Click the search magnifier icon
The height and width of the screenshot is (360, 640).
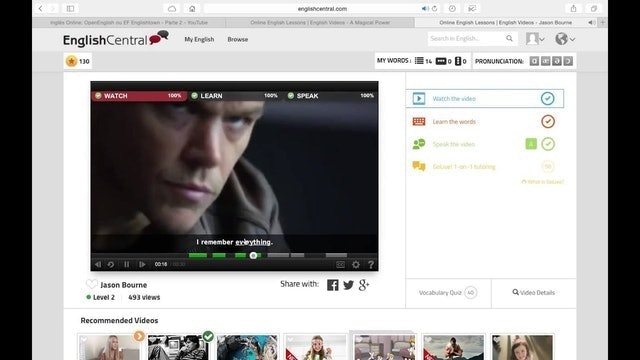[x=509, y=38]
